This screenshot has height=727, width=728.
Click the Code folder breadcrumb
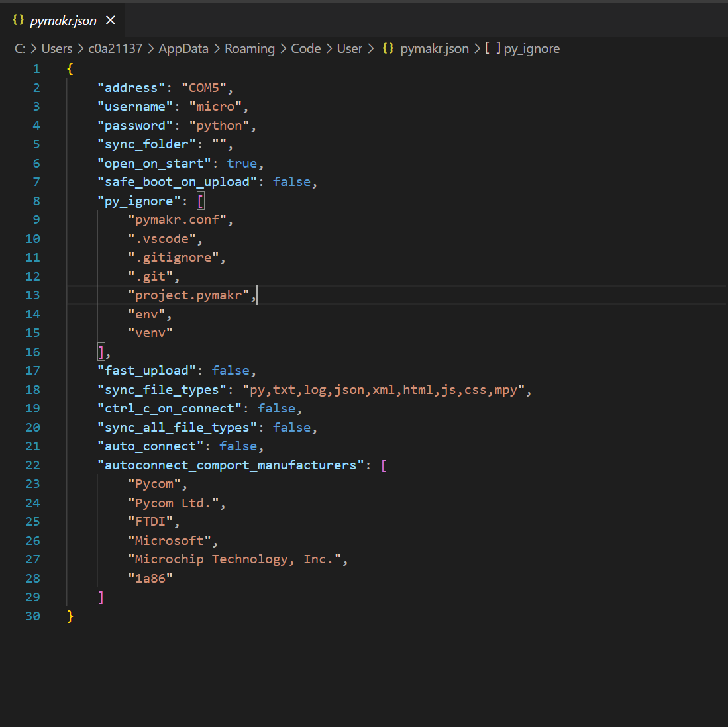tap(306, 48)
